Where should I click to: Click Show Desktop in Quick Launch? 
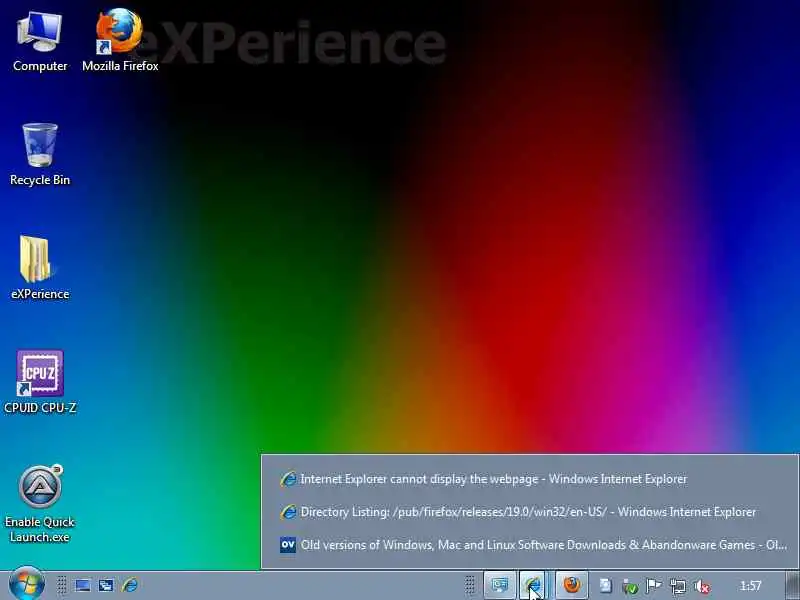coord(83,585)
